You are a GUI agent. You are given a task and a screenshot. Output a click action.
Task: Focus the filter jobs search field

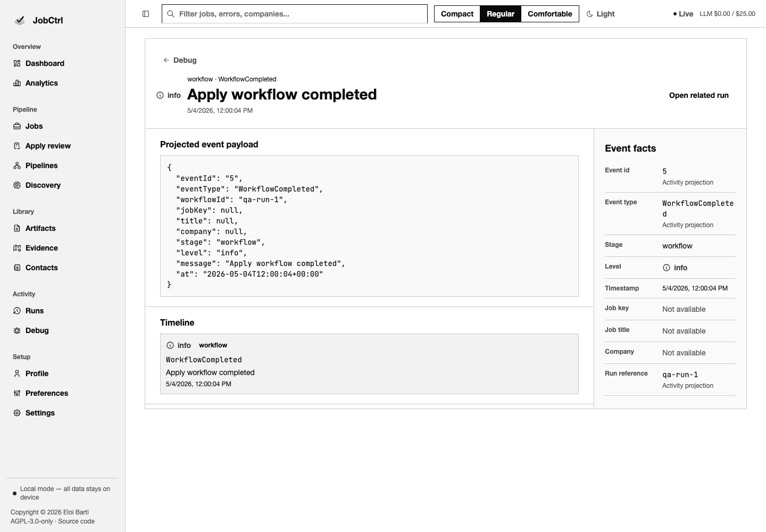[x=295, y=14]
